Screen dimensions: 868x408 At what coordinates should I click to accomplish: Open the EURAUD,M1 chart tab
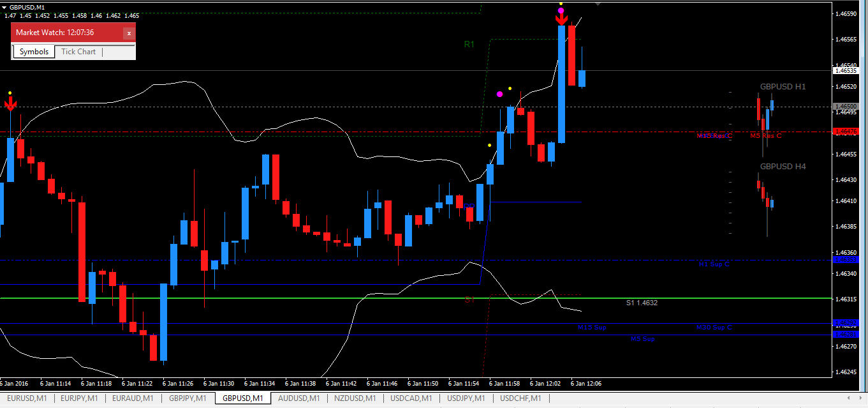[x=133, y=398]
